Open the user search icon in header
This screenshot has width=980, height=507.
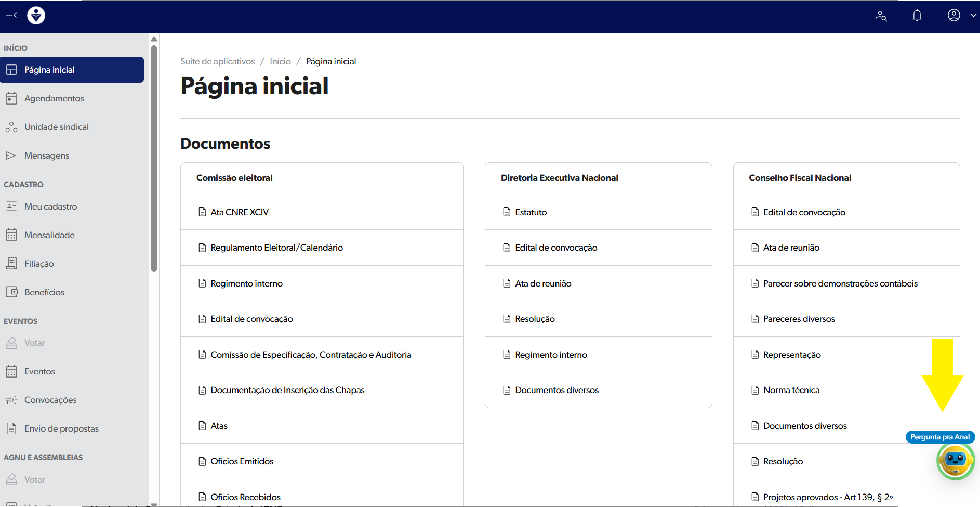[x=881, y=16]
